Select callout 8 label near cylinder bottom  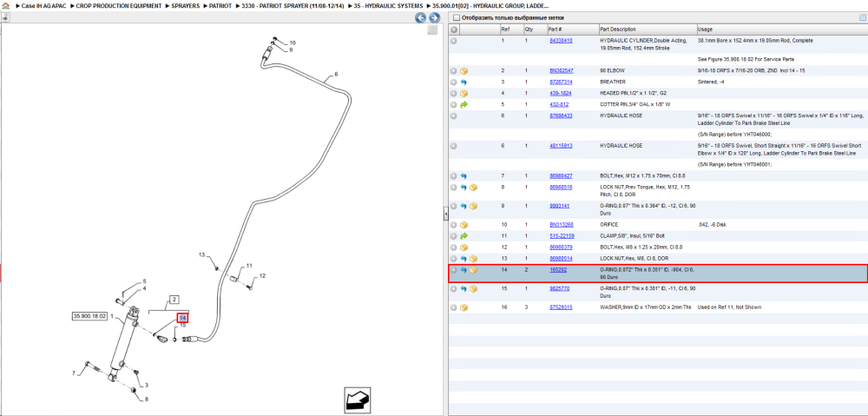tap(147, 399)
